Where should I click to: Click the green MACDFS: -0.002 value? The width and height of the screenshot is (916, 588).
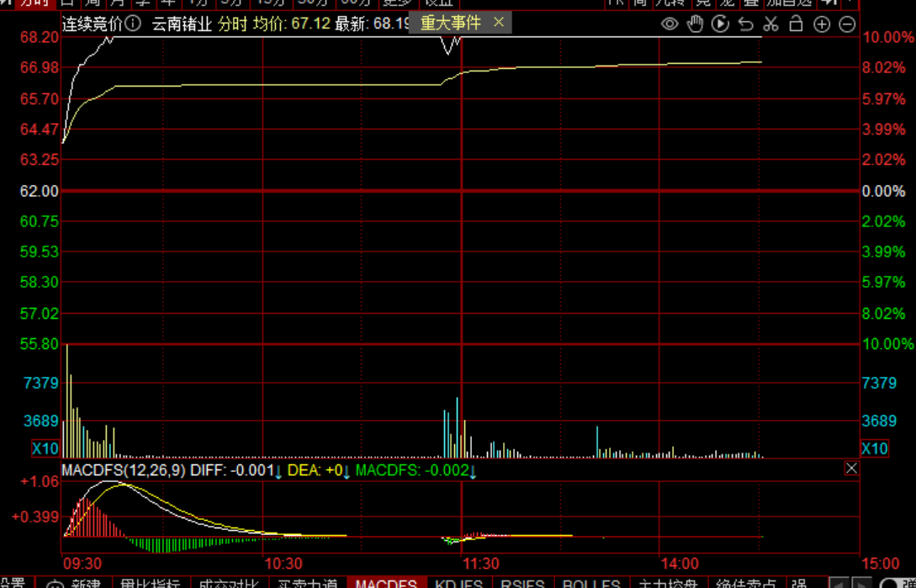pyautogui.click(x=412, y=470)
